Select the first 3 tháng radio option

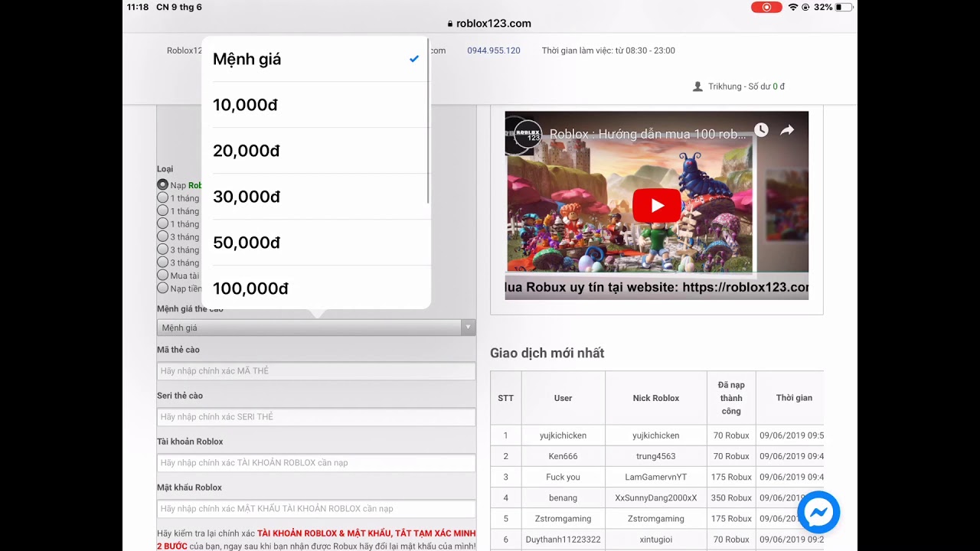pos(162,236)
